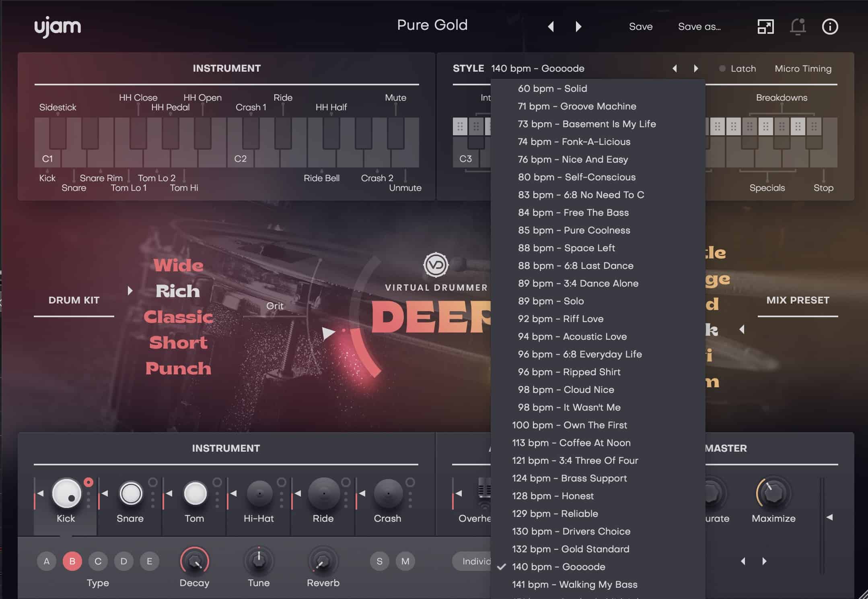868x599 pixels.
Task: Click the Crash channel output arrow
Action: [x=362, y=493]
